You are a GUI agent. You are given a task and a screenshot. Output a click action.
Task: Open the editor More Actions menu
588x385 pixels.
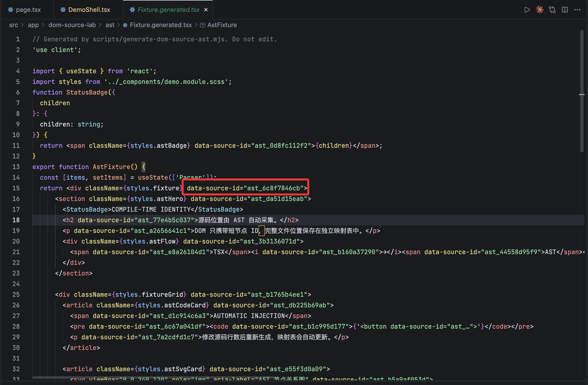pos(577,10)
